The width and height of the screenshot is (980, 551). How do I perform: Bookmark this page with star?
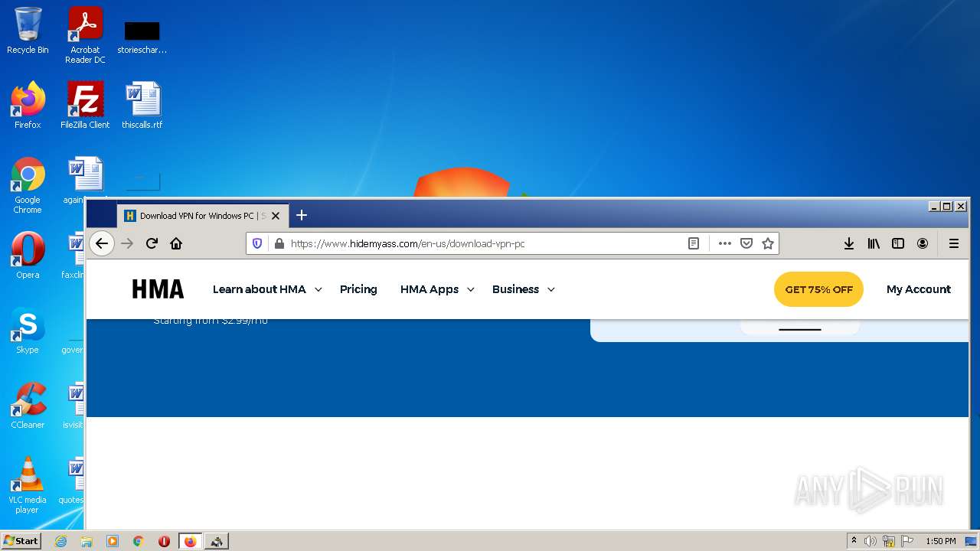pos(768,243)
